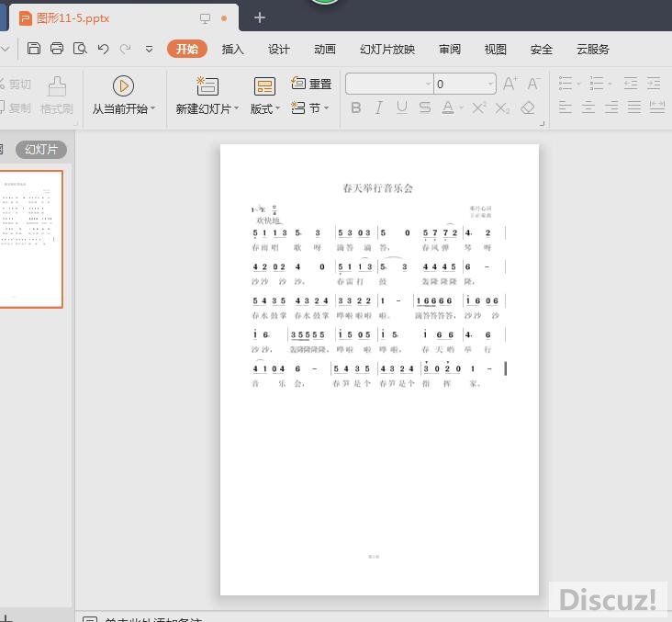Viewport: 672px width, 622px height.
Task: Apply font color with A icon
Action: coord(448,107)
